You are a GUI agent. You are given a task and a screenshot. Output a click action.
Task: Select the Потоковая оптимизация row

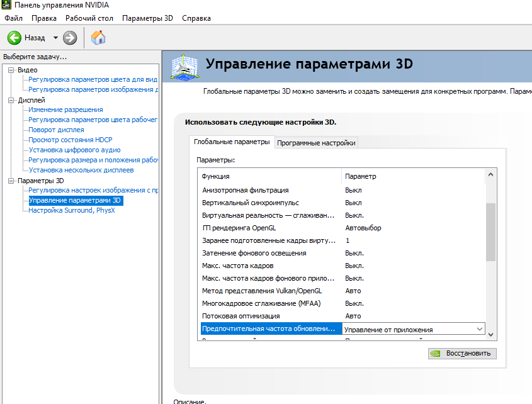point(342,316)
